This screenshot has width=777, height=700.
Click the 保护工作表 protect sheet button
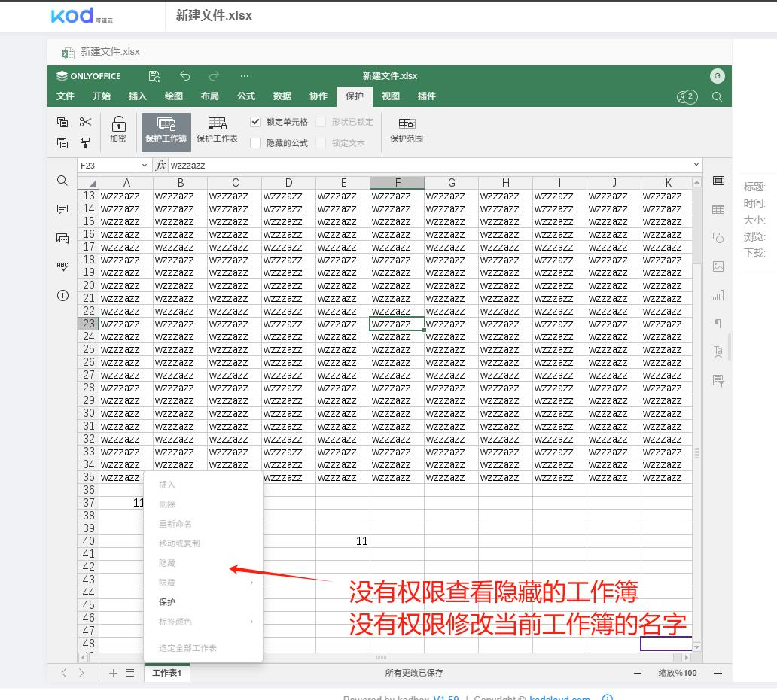tap(217, 129)
